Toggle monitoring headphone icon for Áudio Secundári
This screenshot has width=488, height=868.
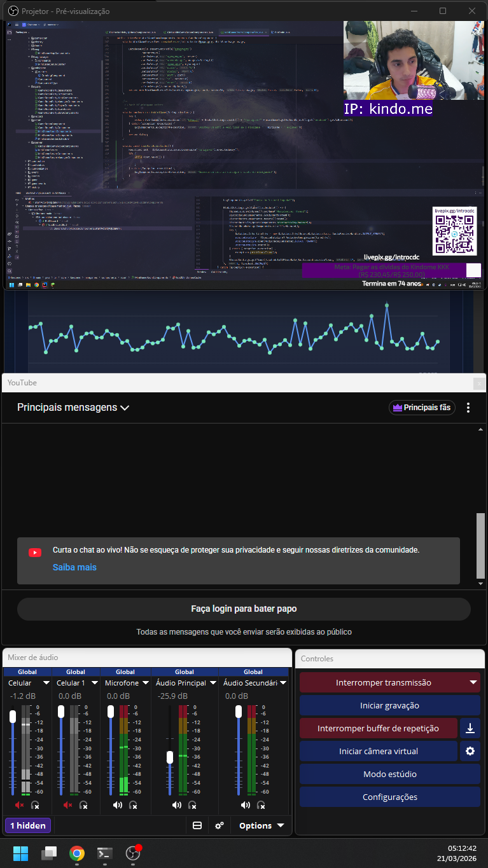[x=261, y=805]
